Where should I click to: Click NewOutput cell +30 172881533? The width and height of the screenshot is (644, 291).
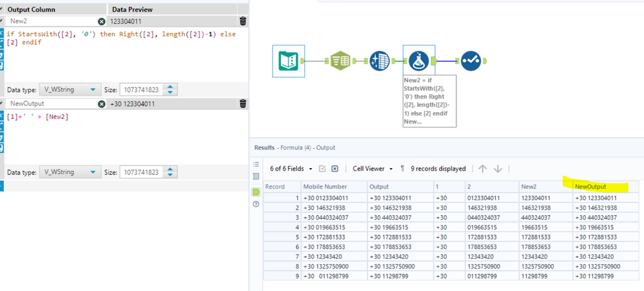pyautogui.click(x=606, y=237)
